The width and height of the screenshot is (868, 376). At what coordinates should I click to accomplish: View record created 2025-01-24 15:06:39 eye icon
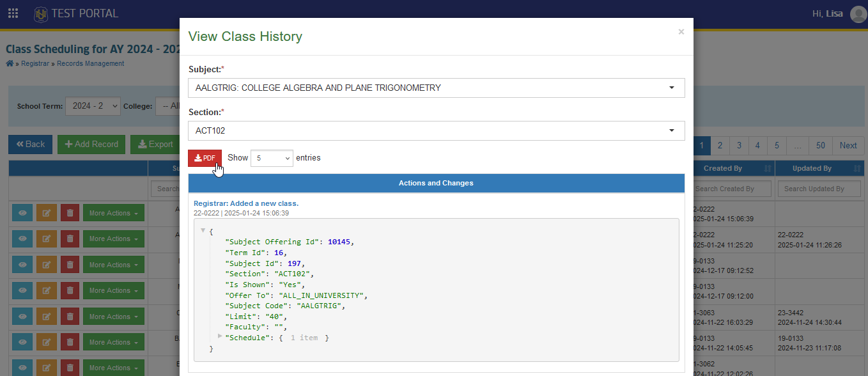click(22, 213)
